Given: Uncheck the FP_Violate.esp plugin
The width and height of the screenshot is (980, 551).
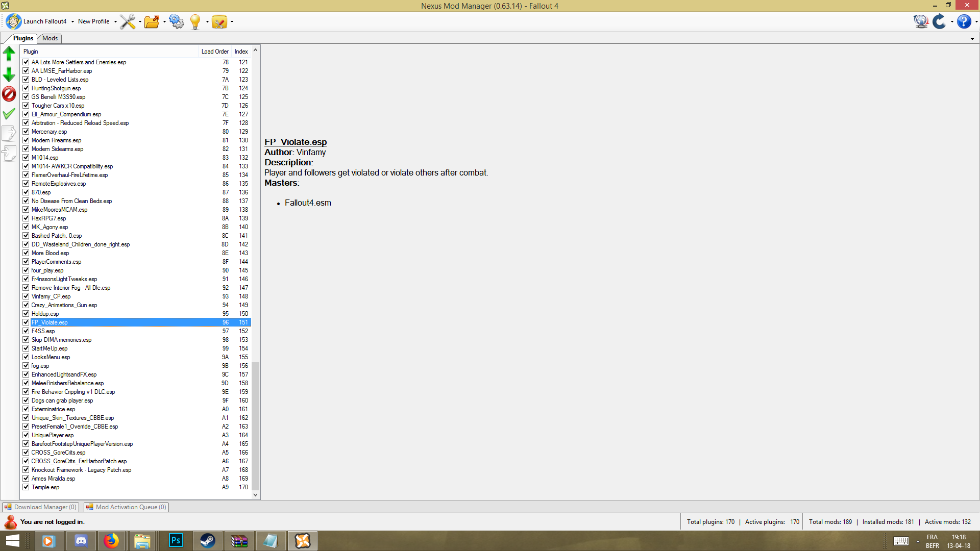Looking at the screenshot, I should click(26, 322).
